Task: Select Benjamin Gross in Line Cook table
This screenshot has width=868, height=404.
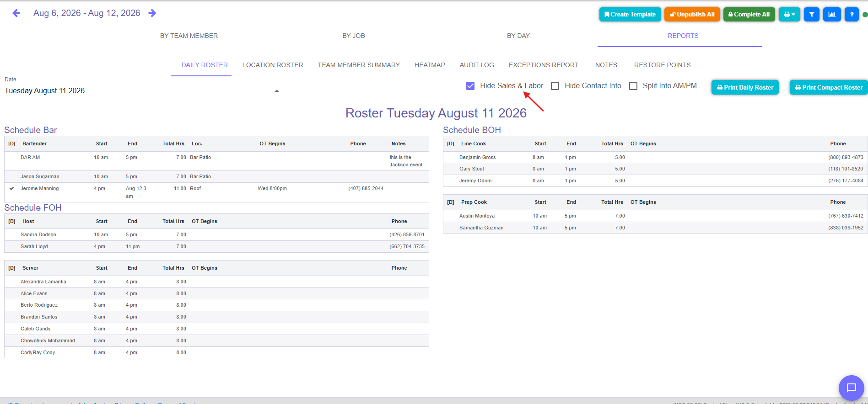Action: point(478,157)
